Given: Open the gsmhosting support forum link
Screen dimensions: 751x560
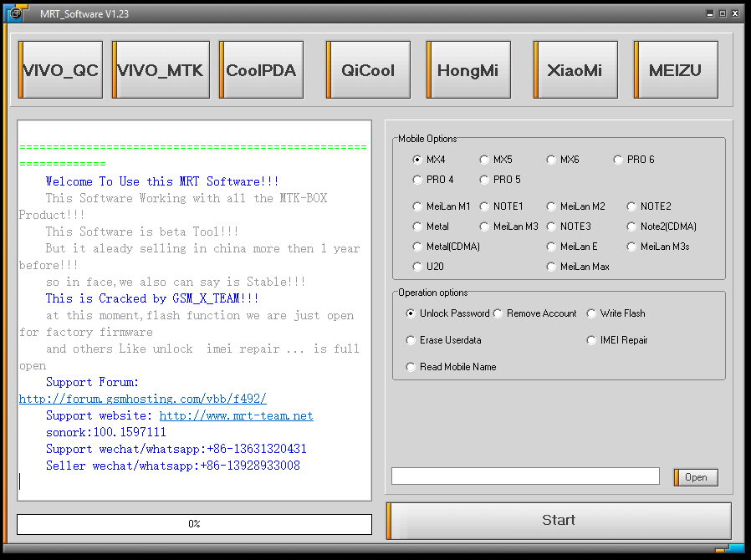Looking at the screenshot, I should [143, 399].
